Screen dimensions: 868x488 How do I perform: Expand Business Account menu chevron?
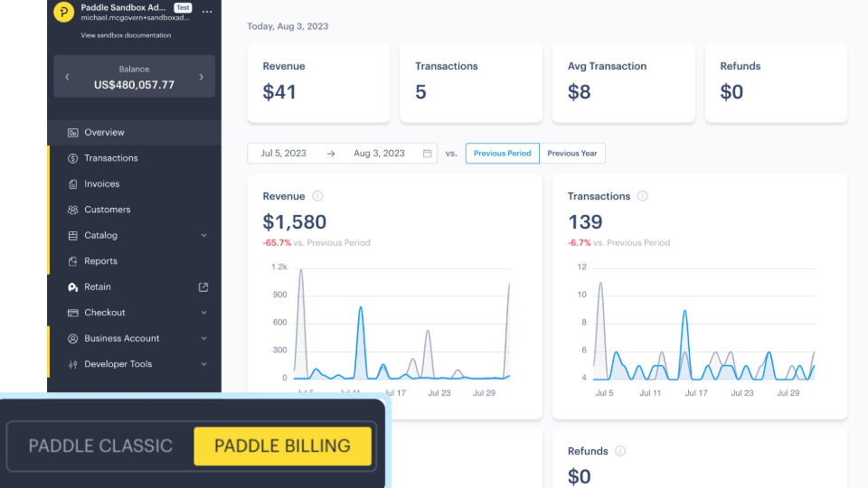pos(203,339)
